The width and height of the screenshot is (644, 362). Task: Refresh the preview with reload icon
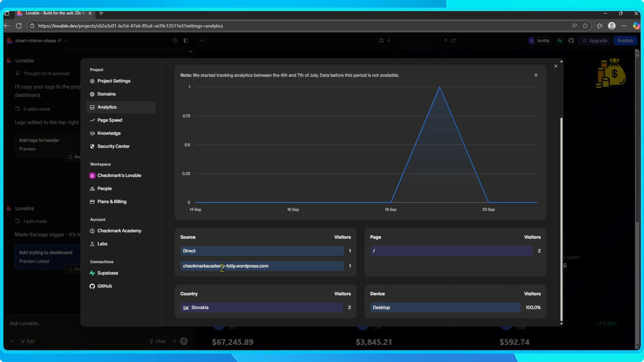[x=453, y=40]
